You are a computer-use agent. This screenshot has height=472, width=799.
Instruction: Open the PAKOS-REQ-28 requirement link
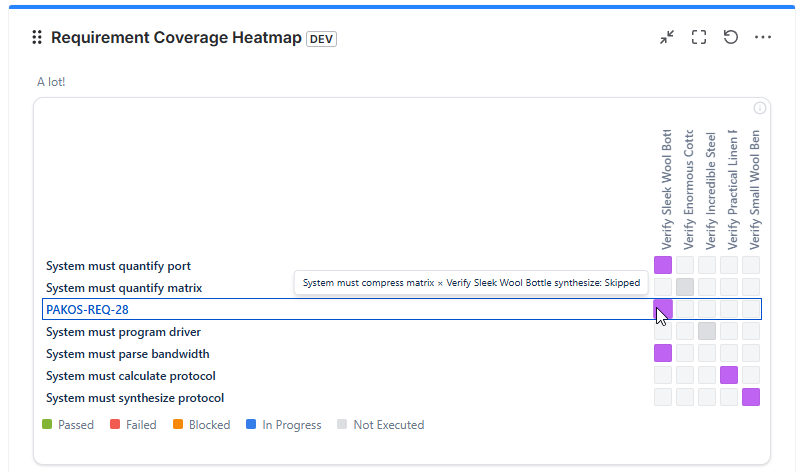[x=87, y=310]
